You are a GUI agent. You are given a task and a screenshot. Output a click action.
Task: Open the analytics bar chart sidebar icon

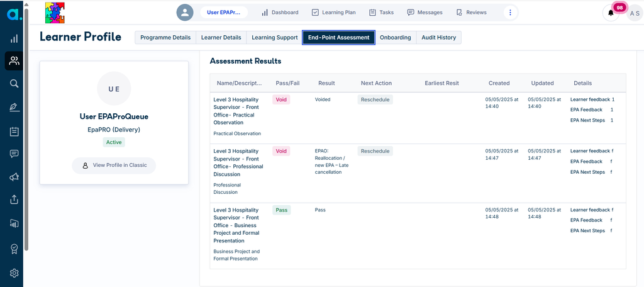[x=14, y=38]
